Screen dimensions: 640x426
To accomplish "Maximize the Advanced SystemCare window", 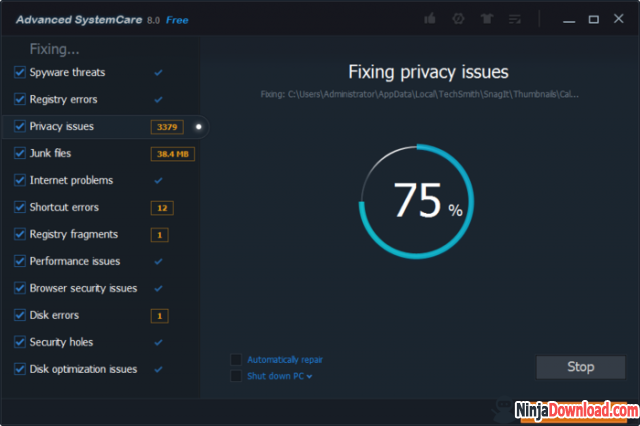I will pos(593,19).
